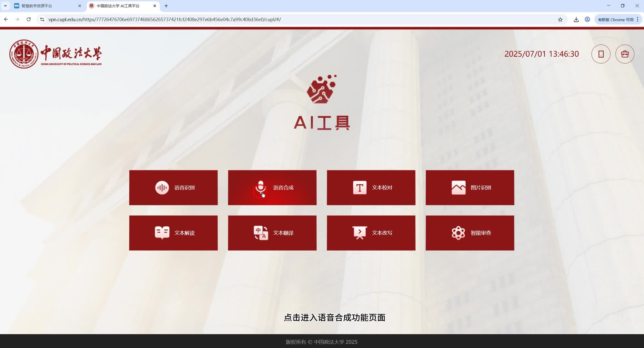Open the 智能审查 intelligent review tool

470,233
